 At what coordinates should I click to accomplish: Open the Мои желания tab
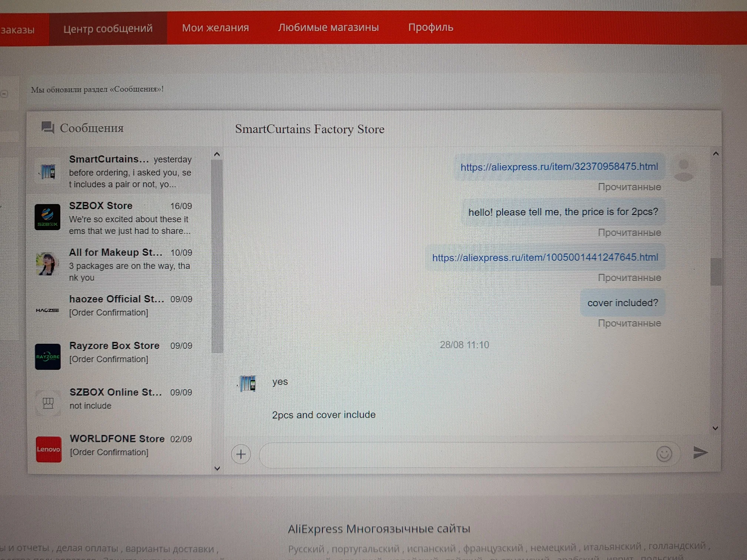(x=215, y=28)
